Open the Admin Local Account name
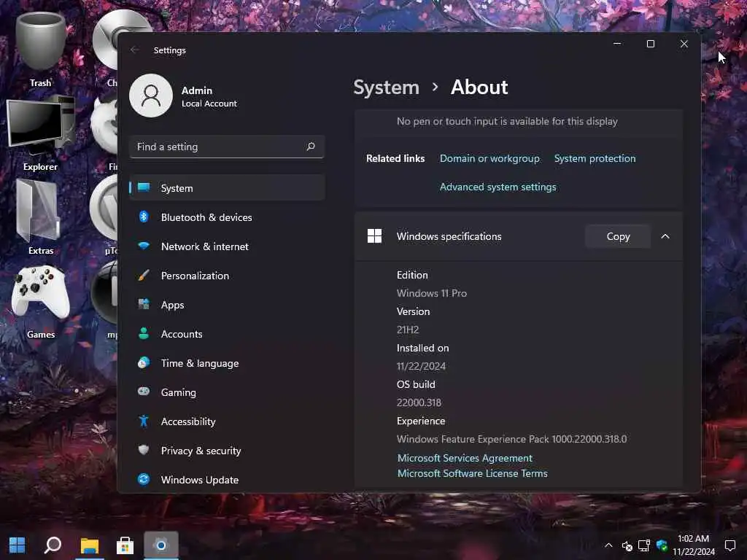This screenshot has height=560, width=747. 209,97
